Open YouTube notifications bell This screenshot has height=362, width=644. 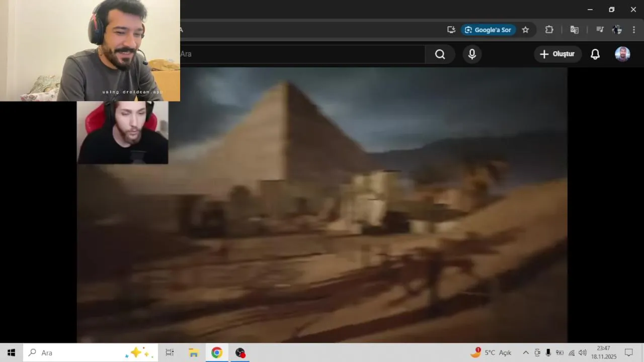pos(595,54)
